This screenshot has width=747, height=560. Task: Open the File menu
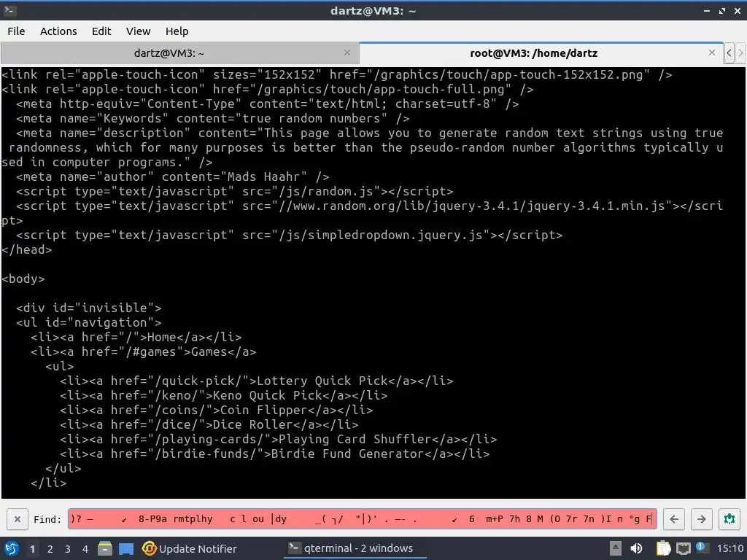coord(16,31)
